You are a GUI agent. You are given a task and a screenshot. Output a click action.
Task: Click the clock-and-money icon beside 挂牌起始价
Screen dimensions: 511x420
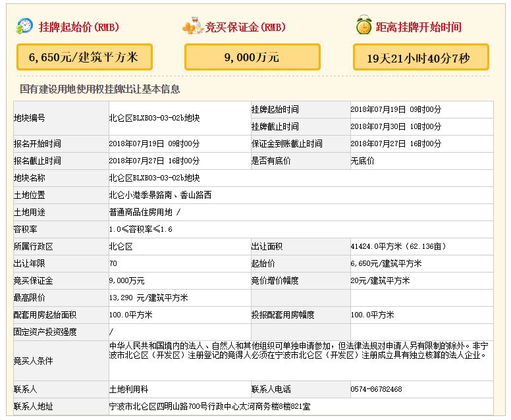tap(24, 26)
